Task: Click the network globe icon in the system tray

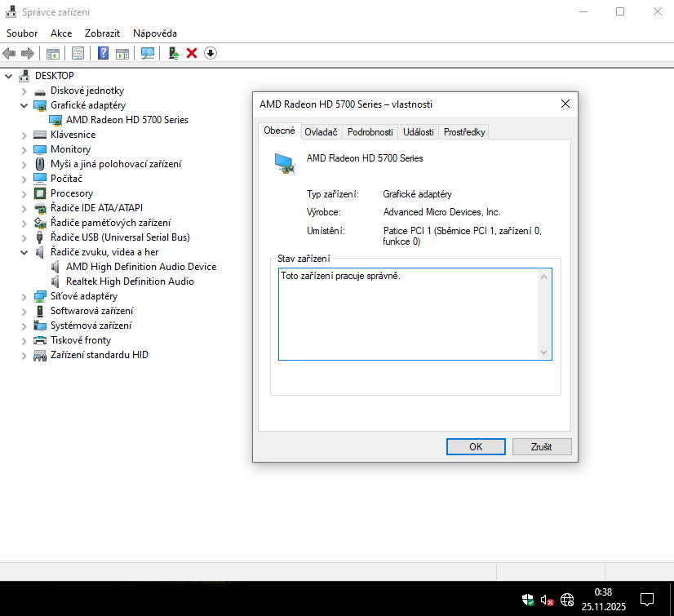Action: point(566,600)
